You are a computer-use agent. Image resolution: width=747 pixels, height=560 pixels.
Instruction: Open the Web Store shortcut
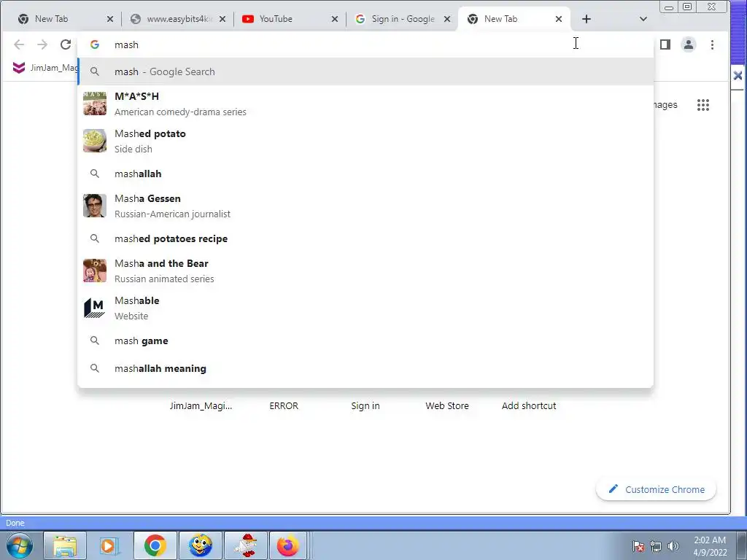tap(447, 405)
